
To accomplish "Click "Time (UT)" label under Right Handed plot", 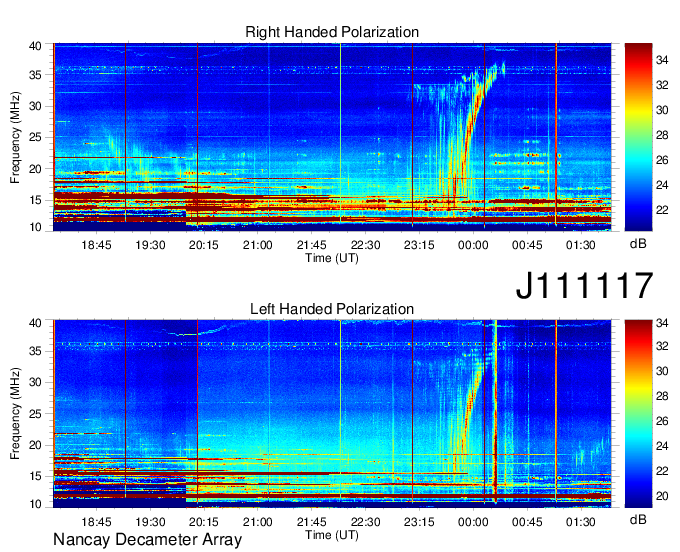I will pos(332,258).
